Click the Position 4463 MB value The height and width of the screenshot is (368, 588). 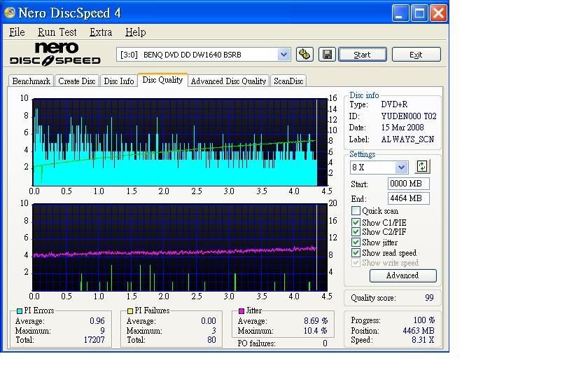click(x=419, y=331)
